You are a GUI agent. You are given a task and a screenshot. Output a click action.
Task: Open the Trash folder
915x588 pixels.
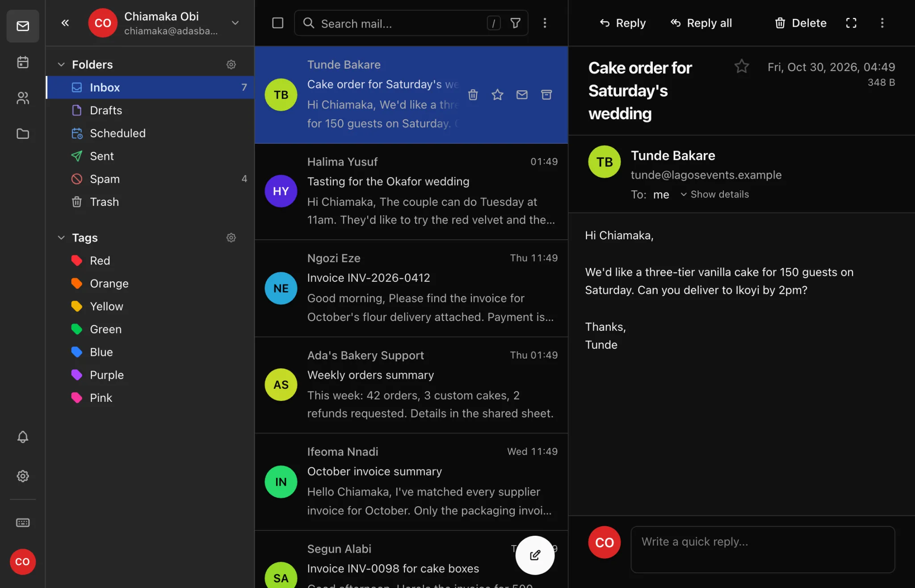(150, 201)
